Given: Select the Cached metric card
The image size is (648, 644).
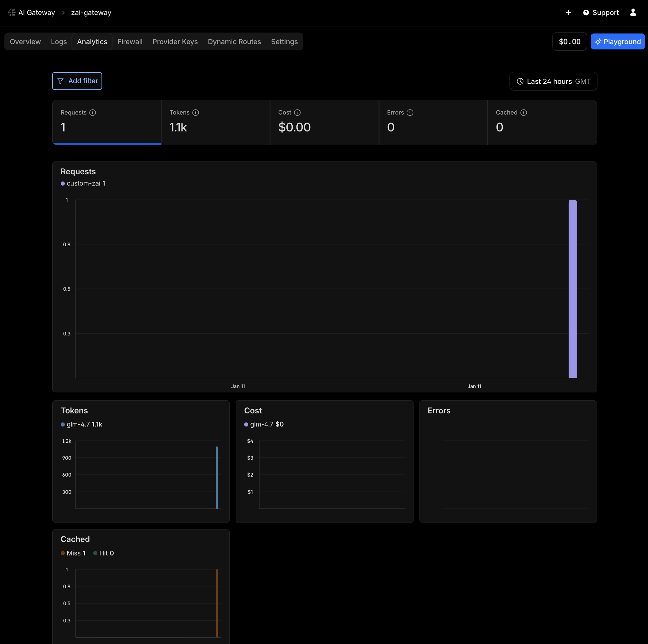Looking at the screenshot, I should pyautogui.click(x=542, y=122).
